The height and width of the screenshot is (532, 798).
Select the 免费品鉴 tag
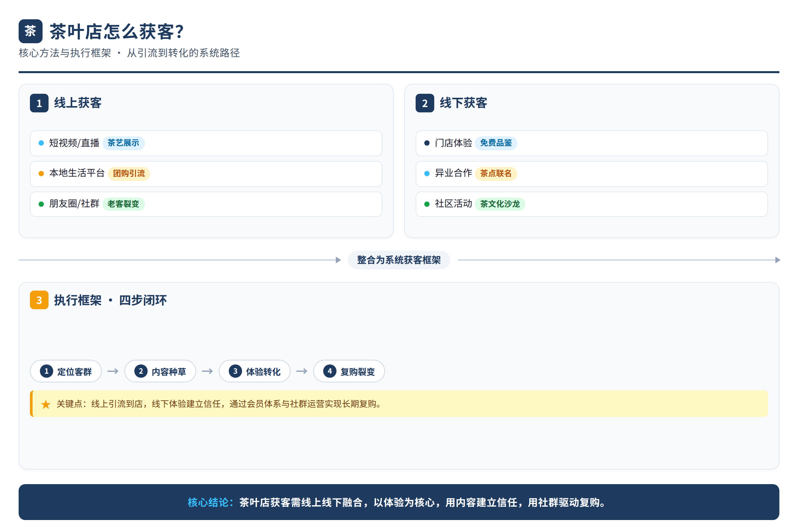pyautogui.click(x=496, y=143)
